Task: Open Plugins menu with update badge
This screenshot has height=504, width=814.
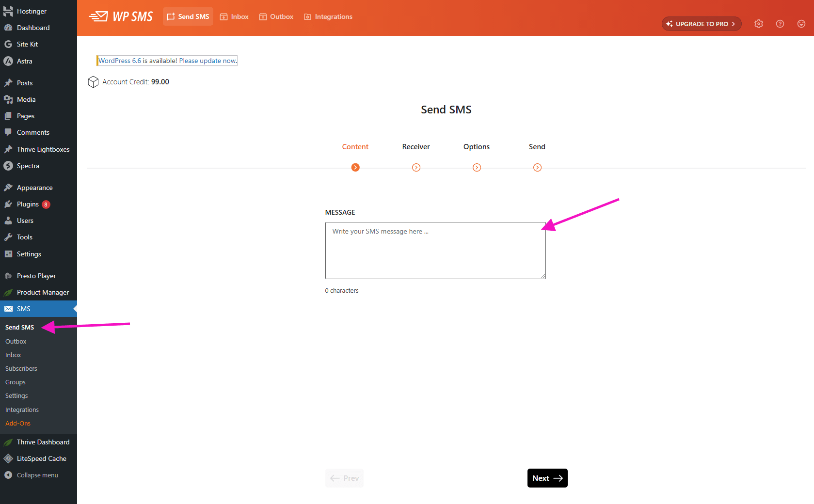Action: [38, 204]
